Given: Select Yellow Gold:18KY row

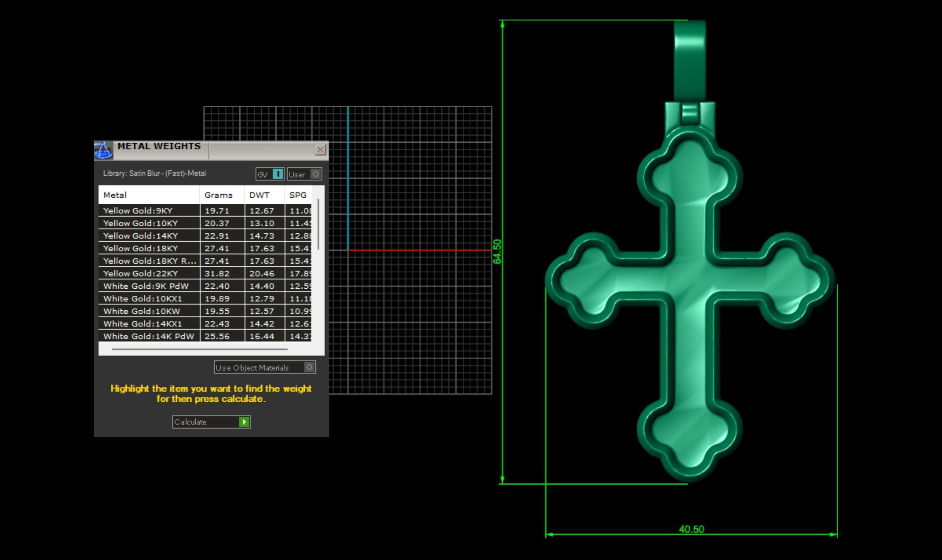Looking at the screenshot, I should (x=205, y=248).
